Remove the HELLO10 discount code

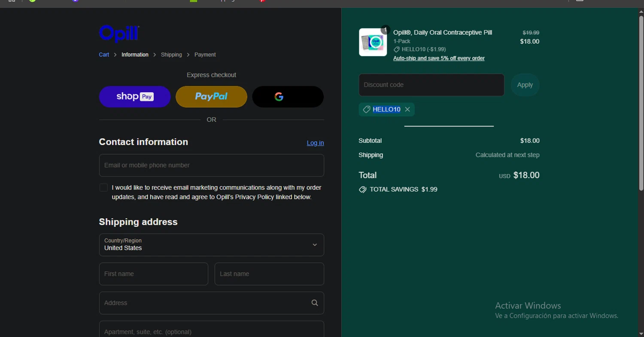tap(407, 109)
